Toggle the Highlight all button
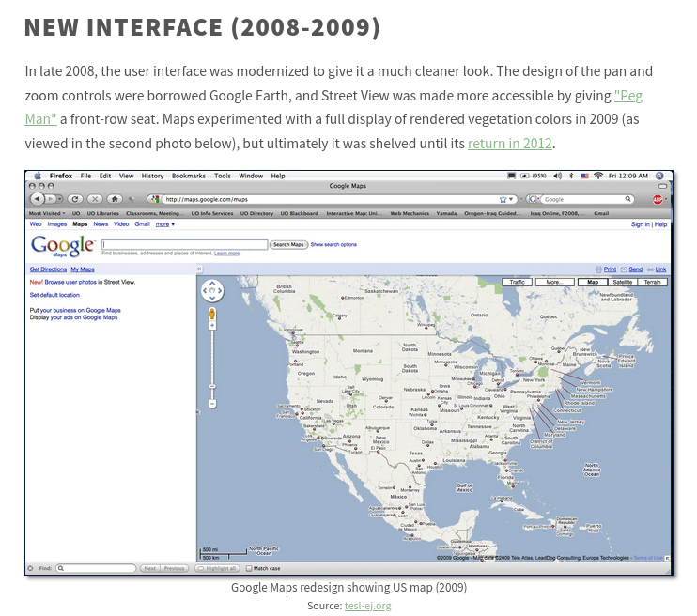This screenshot has height=616, width=697. point(217,568)
